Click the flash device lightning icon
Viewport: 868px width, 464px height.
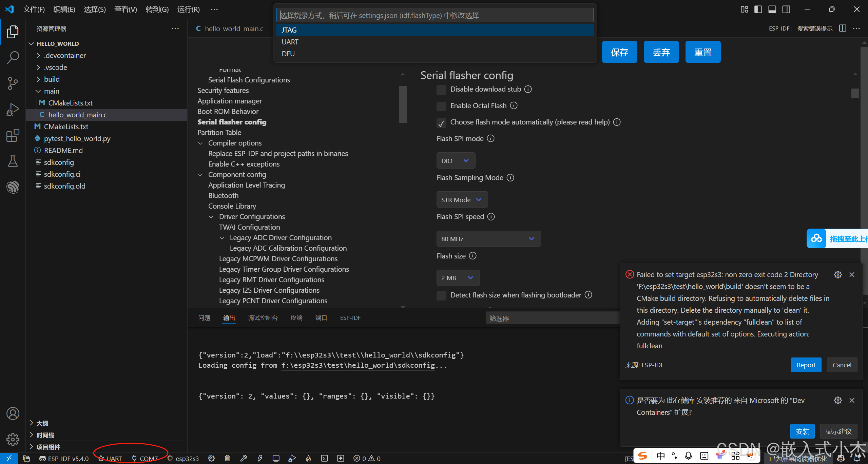260,459
